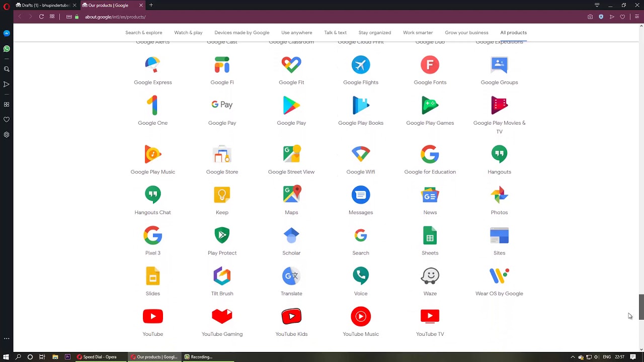Open the Talk & text section
644x362 pixels.
(335, 33)
